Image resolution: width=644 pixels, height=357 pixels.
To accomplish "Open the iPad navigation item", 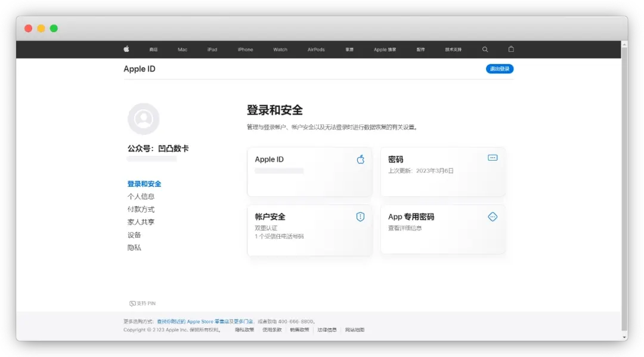I will pyautogui.click(x=212, y=50).
